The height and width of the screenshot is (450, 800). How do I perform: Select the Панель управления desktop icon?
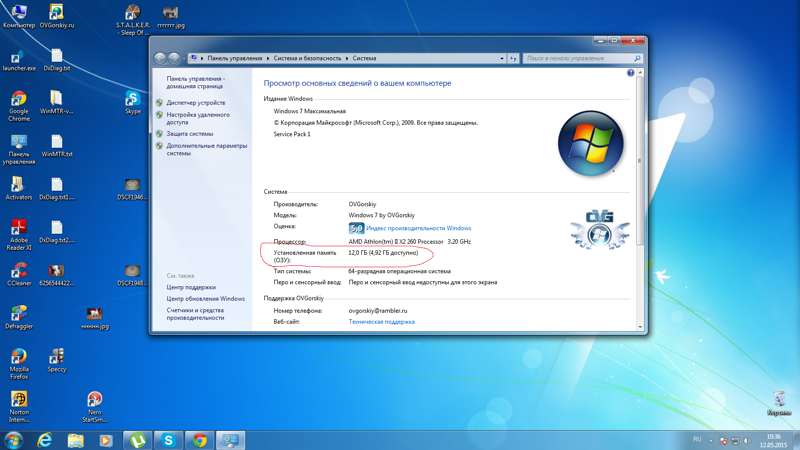pos(19,149)
